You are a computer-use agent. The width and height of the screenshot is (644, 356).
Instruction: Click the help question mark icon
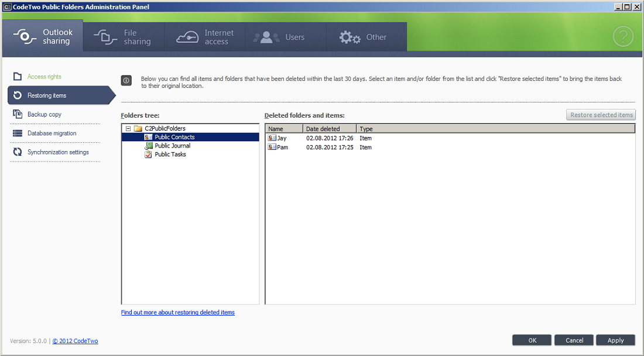point(623,36)
